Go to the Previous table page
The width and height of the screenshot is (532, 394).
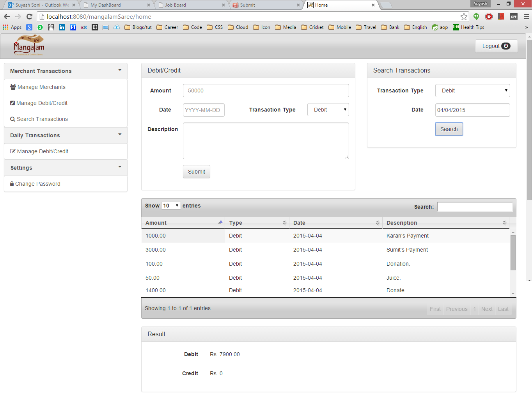click(457, 309)
